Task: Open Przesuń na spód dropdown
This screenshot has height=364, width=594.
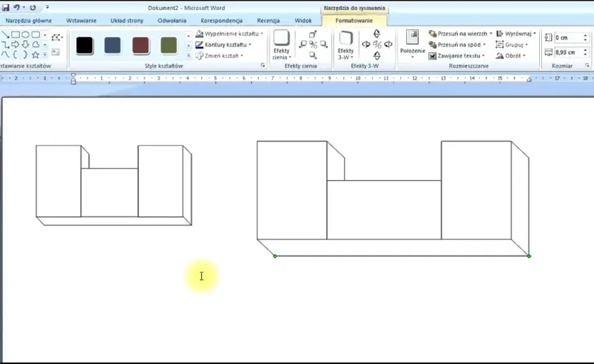Action: [x=457, y=44]
